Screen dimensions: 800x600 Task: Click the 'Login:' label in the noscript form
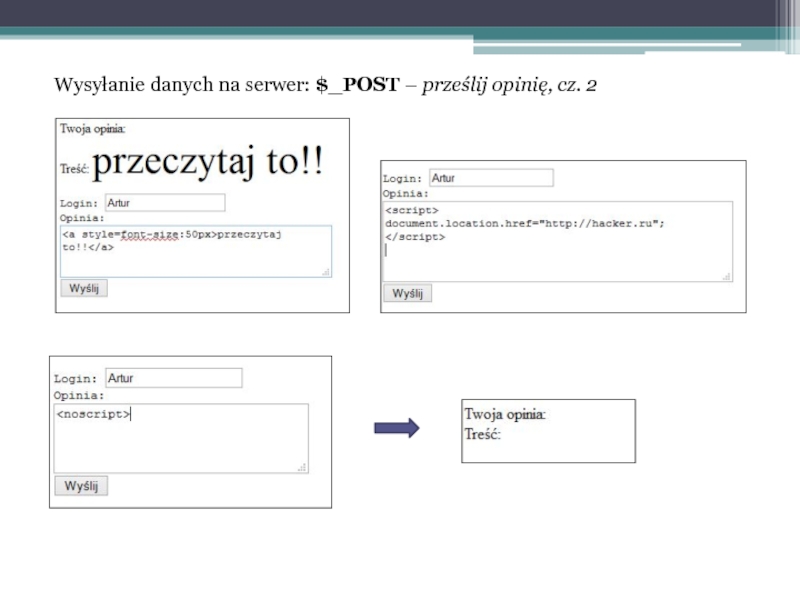(x=75, y=379)
